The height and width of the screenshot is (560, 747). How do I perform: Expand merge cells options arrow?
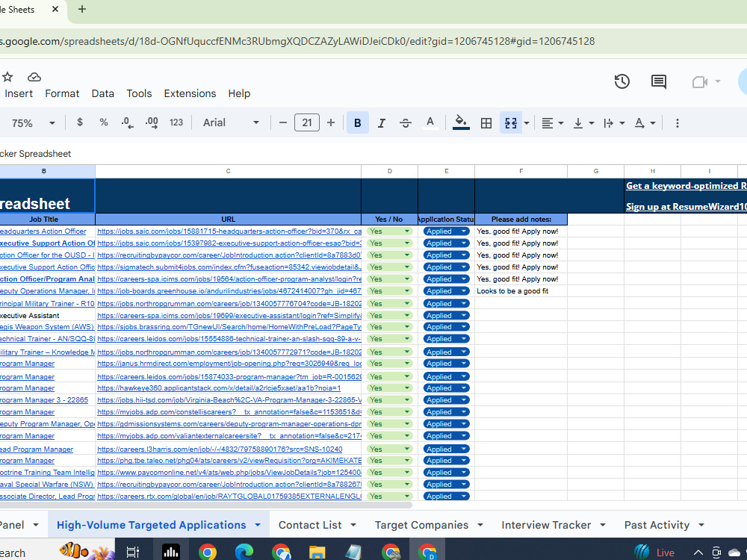tap(527, 123)
